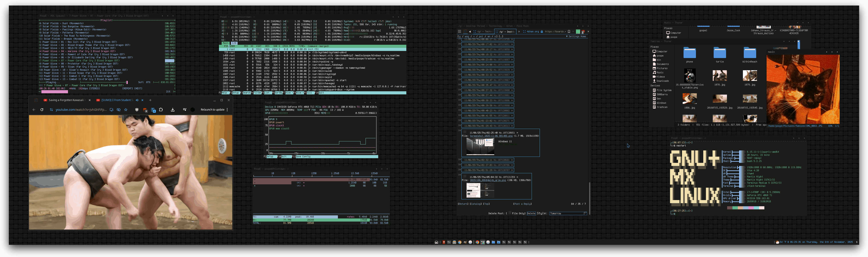Reload the YouTube page

pos(42,110)
